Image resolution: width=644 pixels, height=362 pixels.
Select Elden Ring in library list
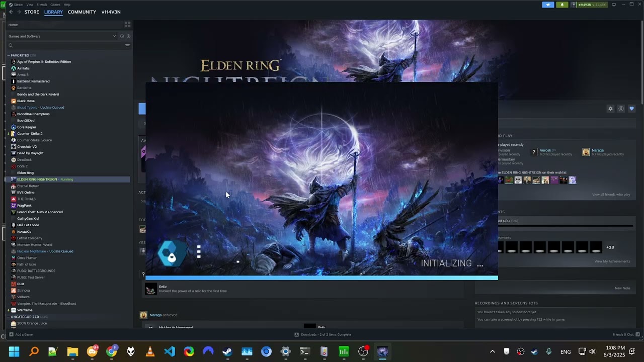25,173
